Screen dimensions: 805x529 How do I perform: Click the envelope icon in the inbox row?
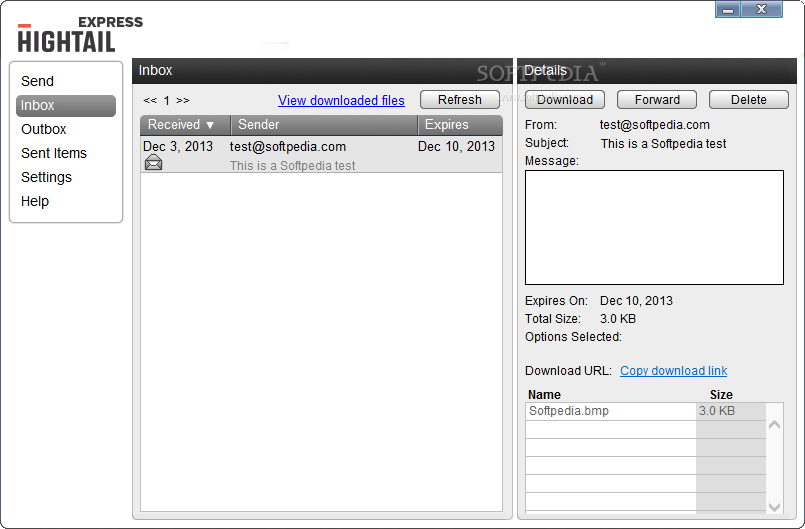click(153, 163)
